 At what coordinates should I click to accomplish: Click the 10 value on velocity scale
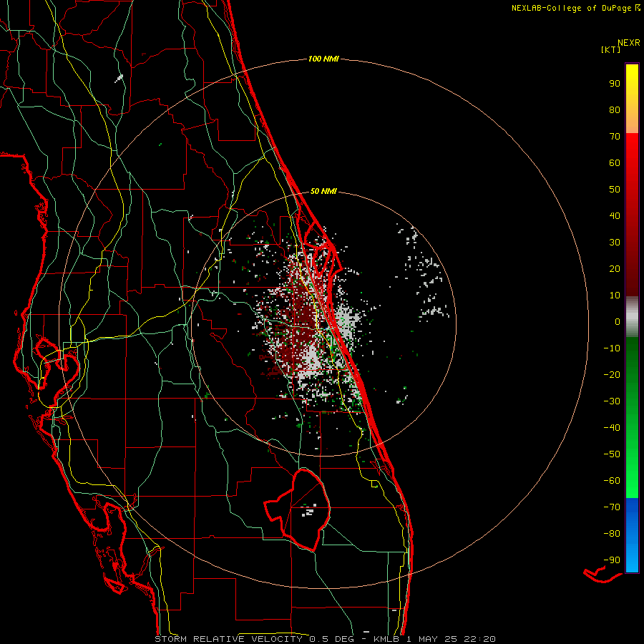pyautogui.click(x=615, y=296)
